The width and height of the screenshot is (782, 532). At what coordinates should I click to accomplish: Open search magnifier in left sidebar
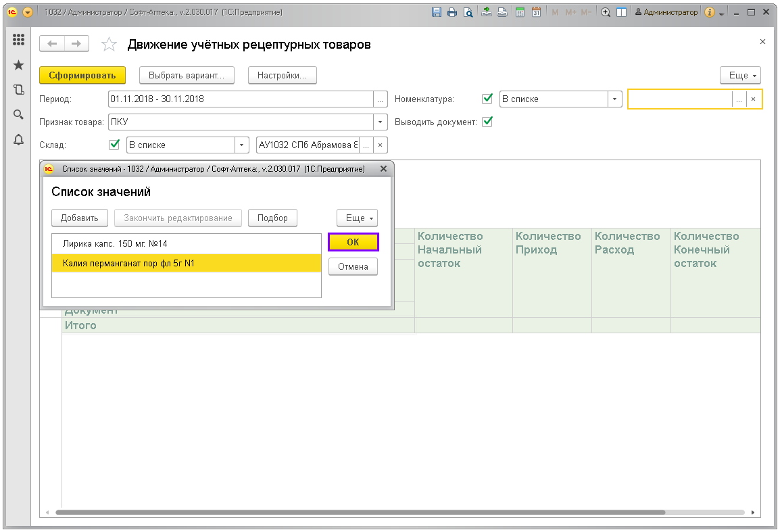point(19,114)
